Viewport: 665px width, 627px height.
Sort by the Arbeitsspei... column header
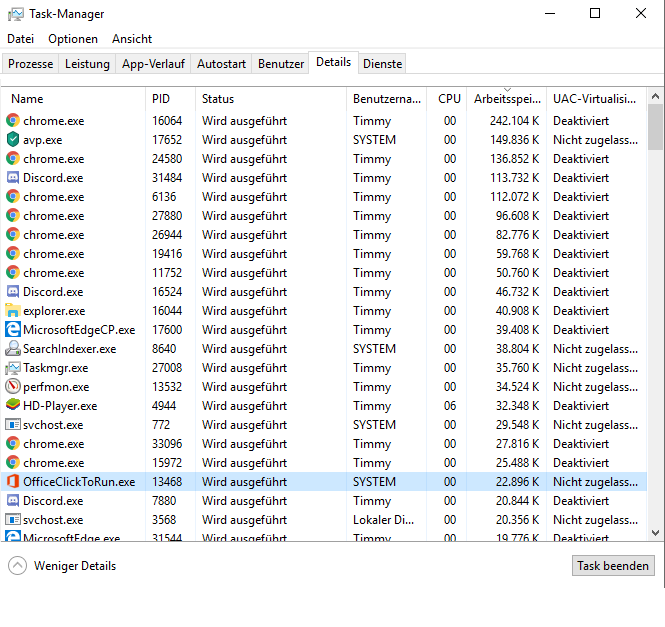507,99
